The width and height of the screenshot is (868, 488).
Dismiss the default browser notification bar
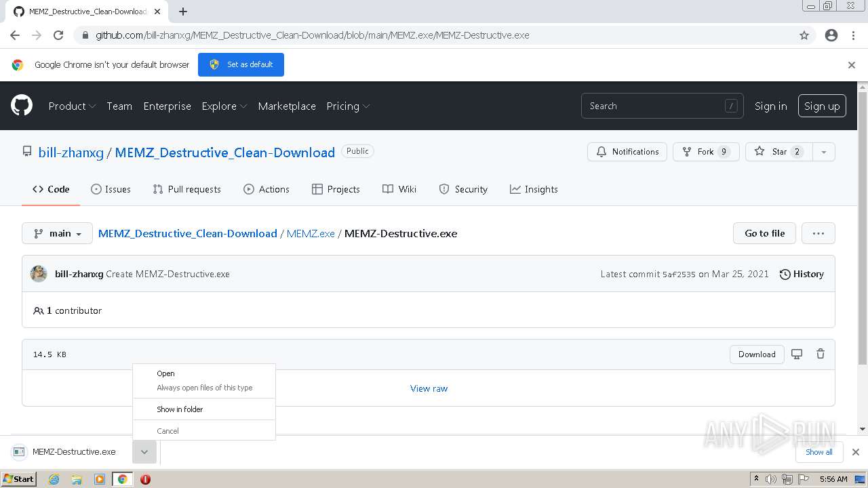click(x=852, y=65)
